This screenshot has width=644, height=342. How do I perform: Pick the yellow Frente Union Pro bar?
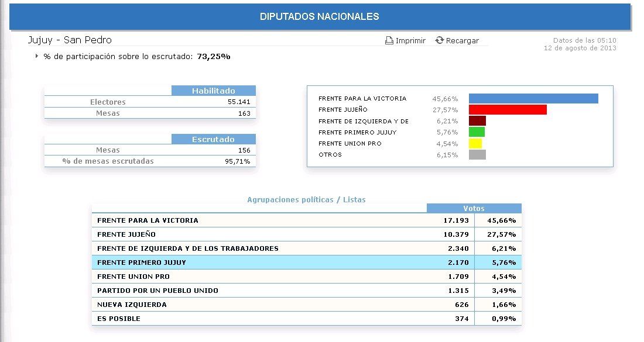(x=475, y=143)
